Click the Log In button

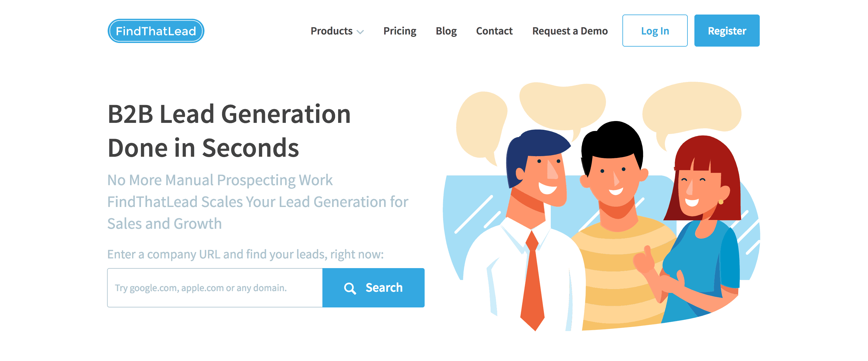[x=655, y=30]
